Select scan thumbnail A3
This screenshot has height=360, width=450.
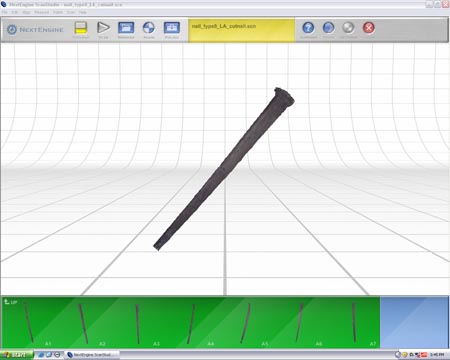point(137,322)
